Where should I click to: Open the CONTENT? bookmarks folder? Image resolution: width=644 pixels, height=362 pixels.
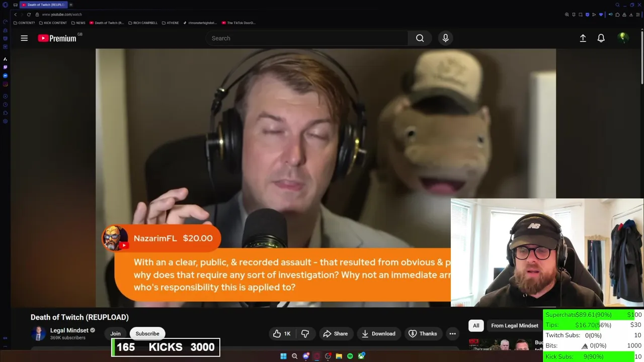[24, 23]
